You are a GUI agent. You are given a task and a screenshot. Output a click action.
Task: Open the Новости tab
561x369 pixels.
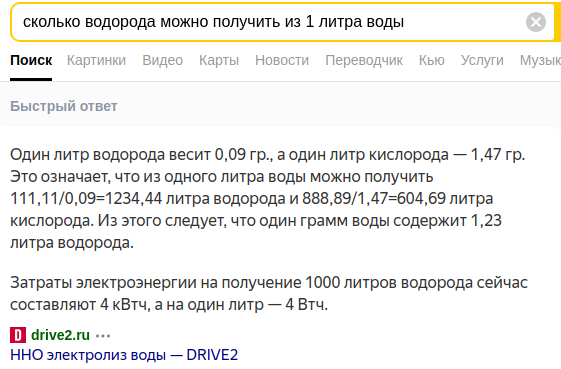click(x=282, y=60)
